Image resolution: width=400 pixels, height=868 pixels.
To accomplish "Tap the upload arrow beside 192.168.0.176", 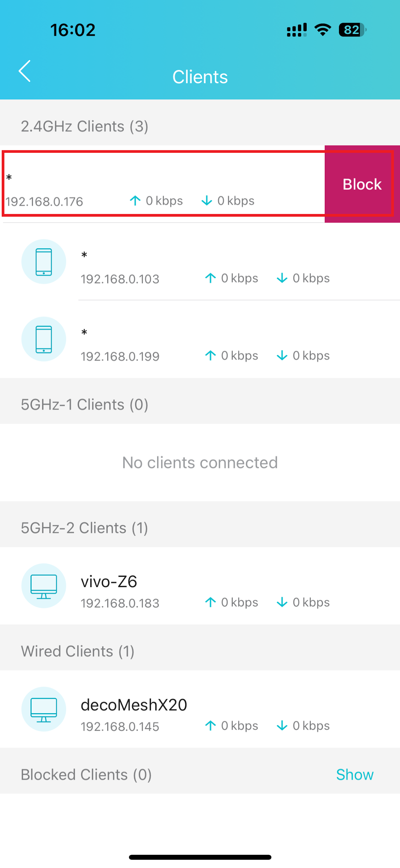I will click(136, 201).
